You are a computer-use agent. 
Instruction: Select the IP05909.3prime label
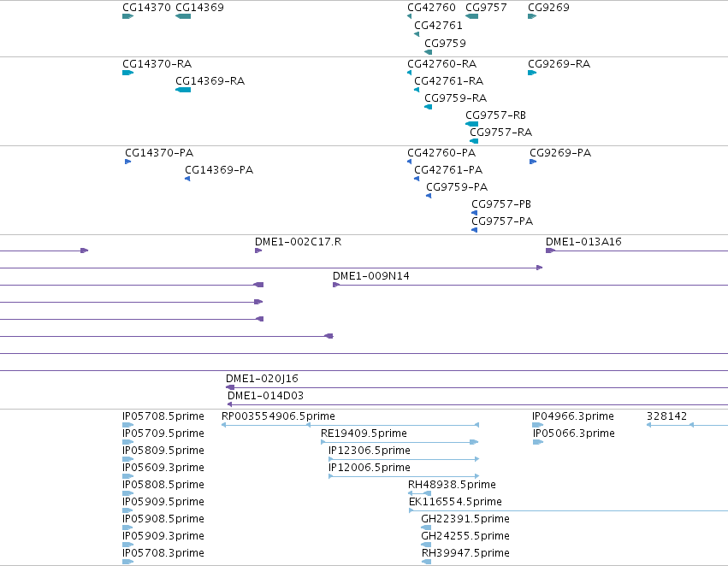pyautogui.click(x=163, y=536)
